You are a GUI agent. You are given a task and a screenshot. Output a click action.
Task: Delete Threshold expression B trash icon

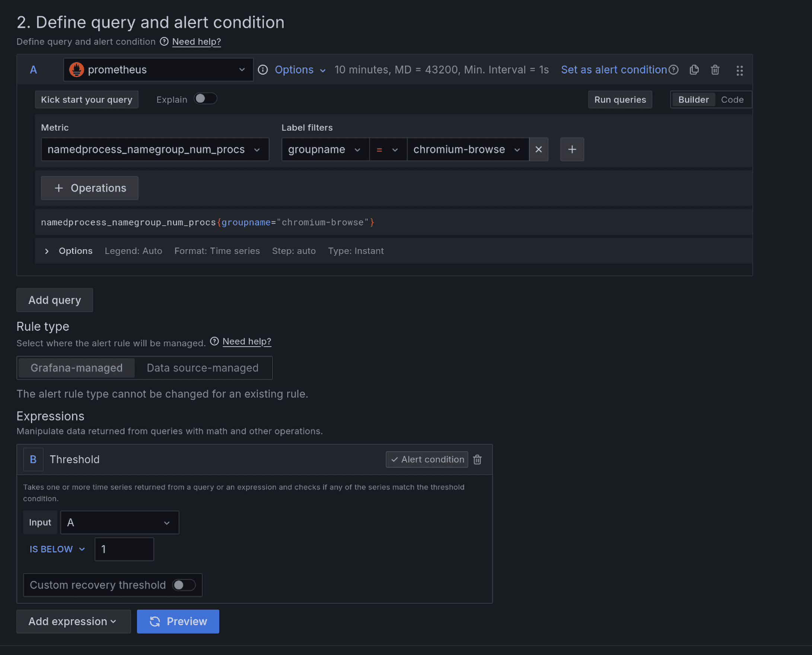click(477, 459)
